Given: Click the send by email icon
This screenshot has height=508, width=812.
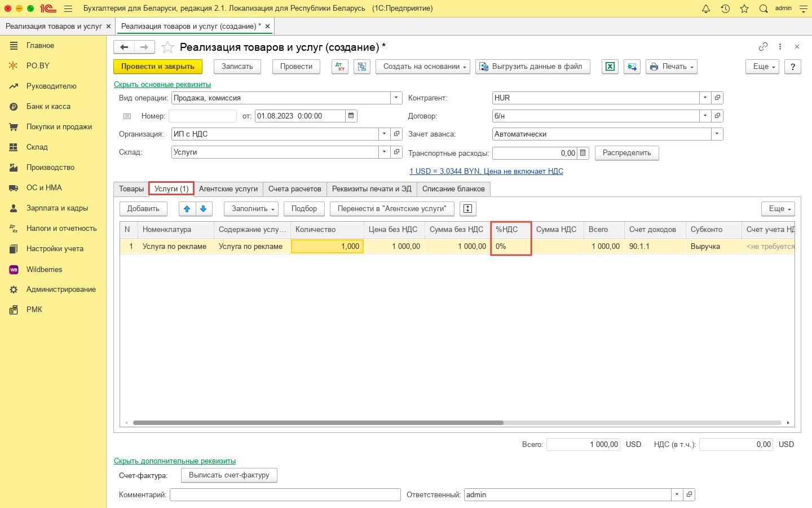Looking at the screenshot, I should pos(632,67).
